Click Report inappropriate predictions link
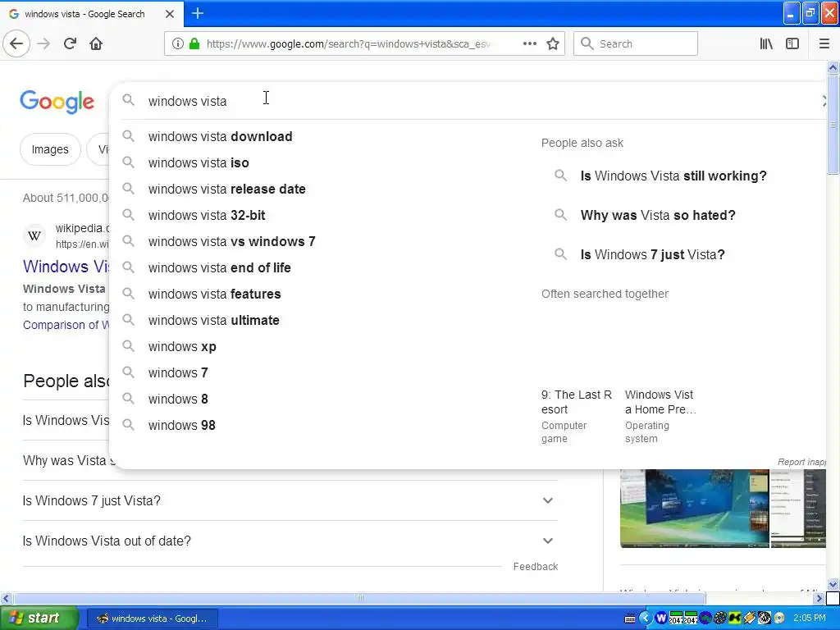The height and width of the screenshot is (630, 840). point(801,462)
